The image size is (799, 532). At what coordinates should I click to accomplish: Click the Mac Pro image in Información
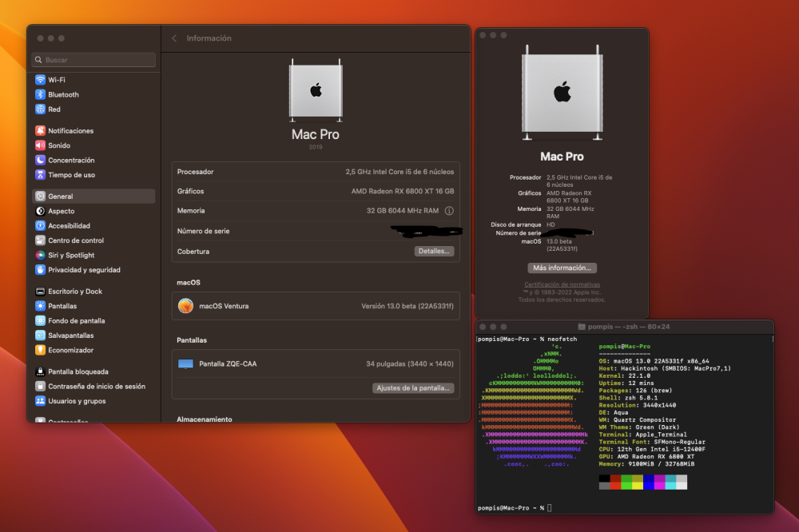click(x=316, y=91)
